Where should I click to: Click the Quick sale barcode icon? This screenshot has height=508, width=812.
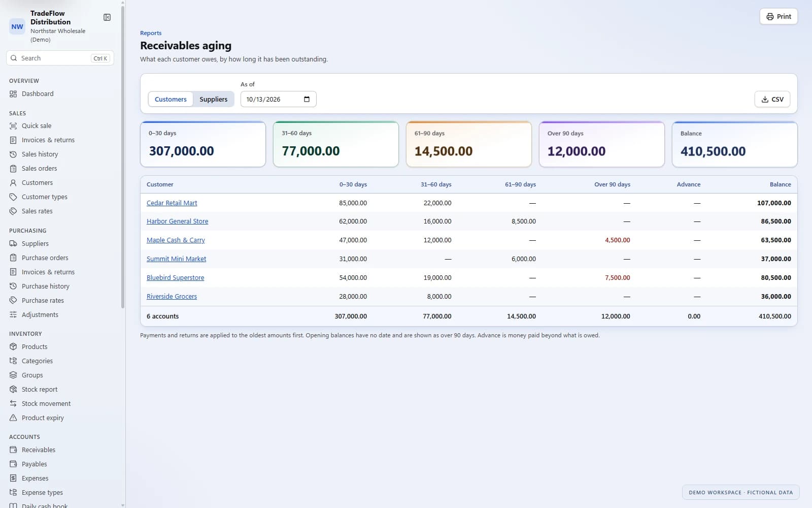click(x=13, y=126)
